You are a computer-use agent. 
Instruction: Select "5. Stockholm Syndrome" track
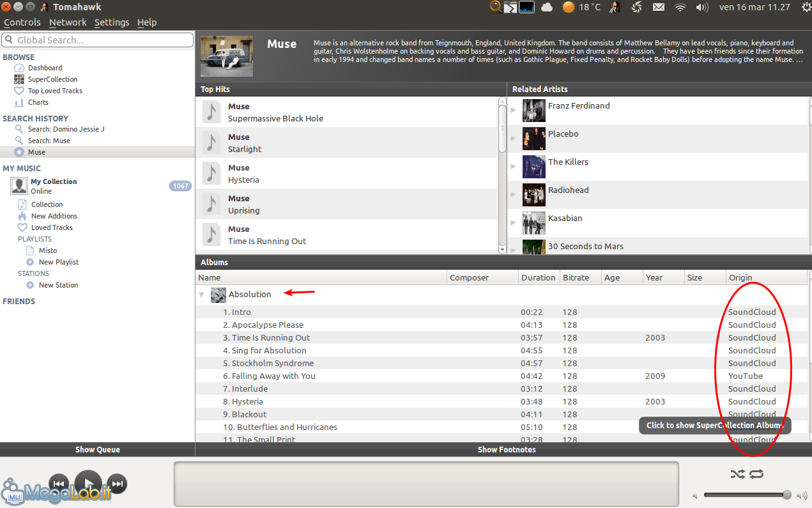click(501, 364)
